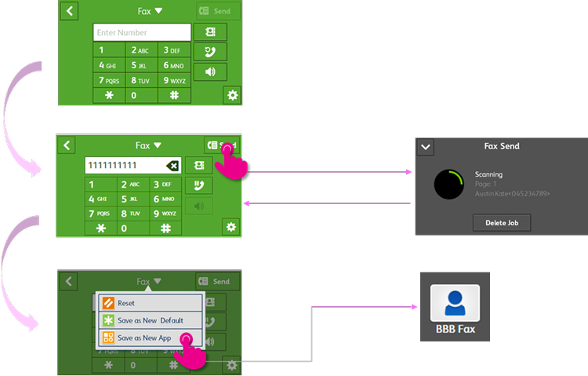Open settings gear in the 1111111111 panel
588x376 pixels.
pyautogui.click(x=230, y=227)
